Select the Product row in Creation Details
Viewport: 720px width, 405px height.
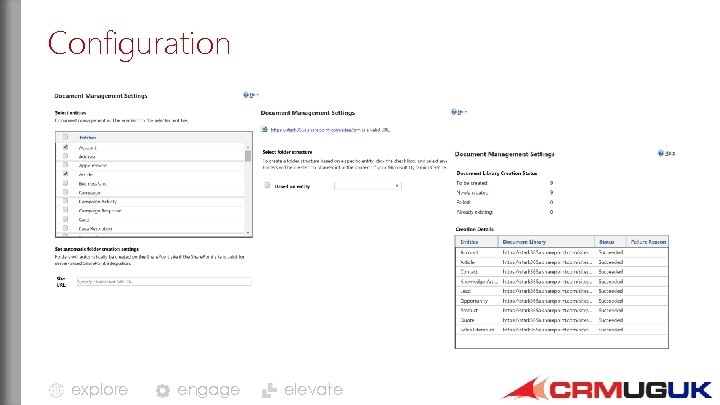(x=562, y=310)
